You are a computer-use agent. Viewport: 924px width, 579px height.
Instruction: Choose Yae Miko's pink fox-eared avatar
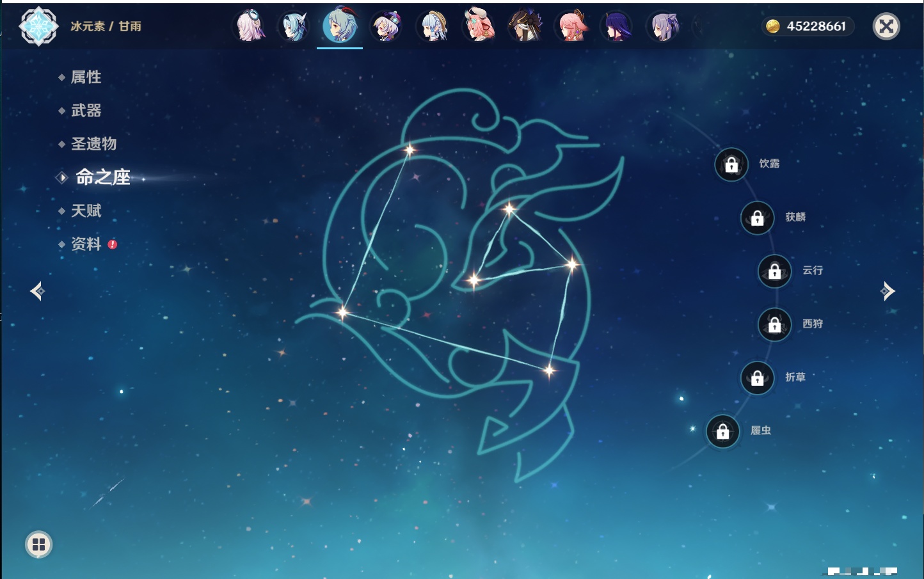point(571,26)
